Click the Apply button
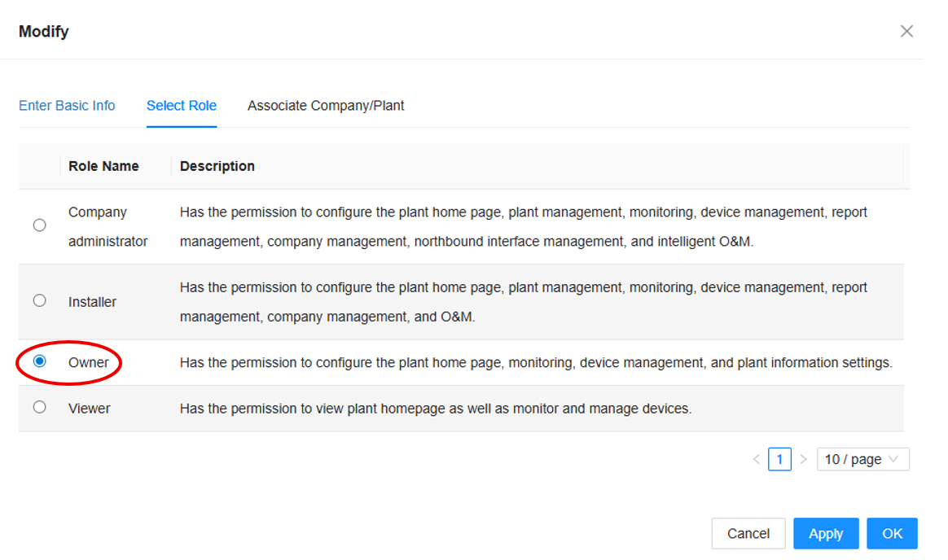Image resolution: width=948 pixels, height=560 pixels. click(x=826, y=534)
